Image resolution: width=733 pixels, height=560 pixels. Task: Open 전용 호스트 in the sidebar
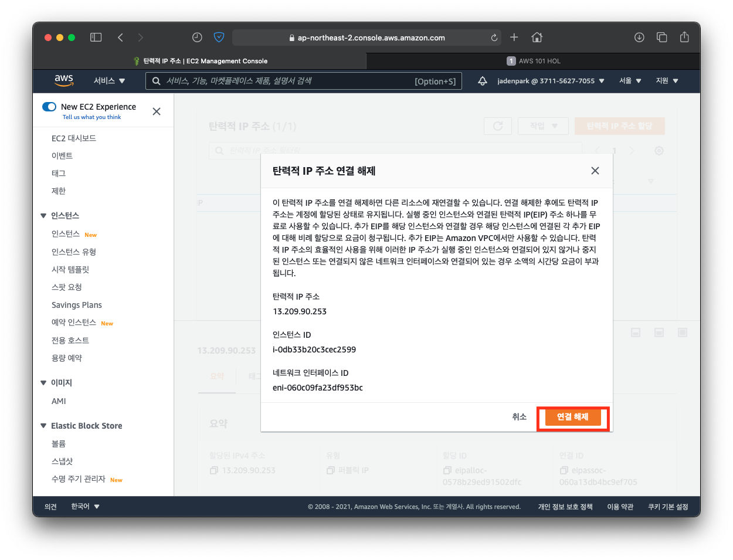pyautogui.click(x=70, y=341)
